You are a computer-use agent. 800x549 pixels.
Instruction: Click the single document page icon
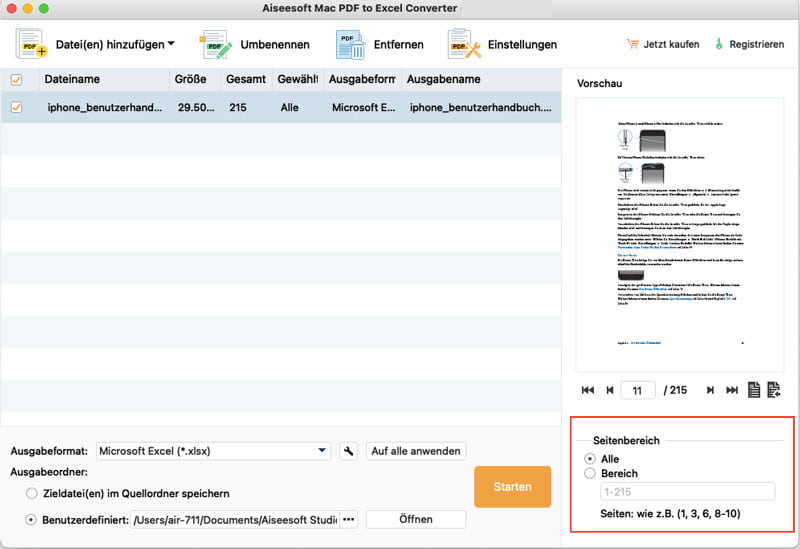[755, 390]
